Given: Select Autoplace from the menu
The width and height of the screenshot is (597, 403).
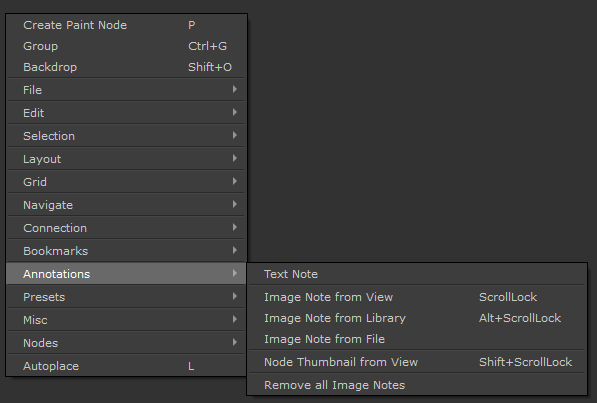Looking at the screenshot, I should [x=126, y=366].
